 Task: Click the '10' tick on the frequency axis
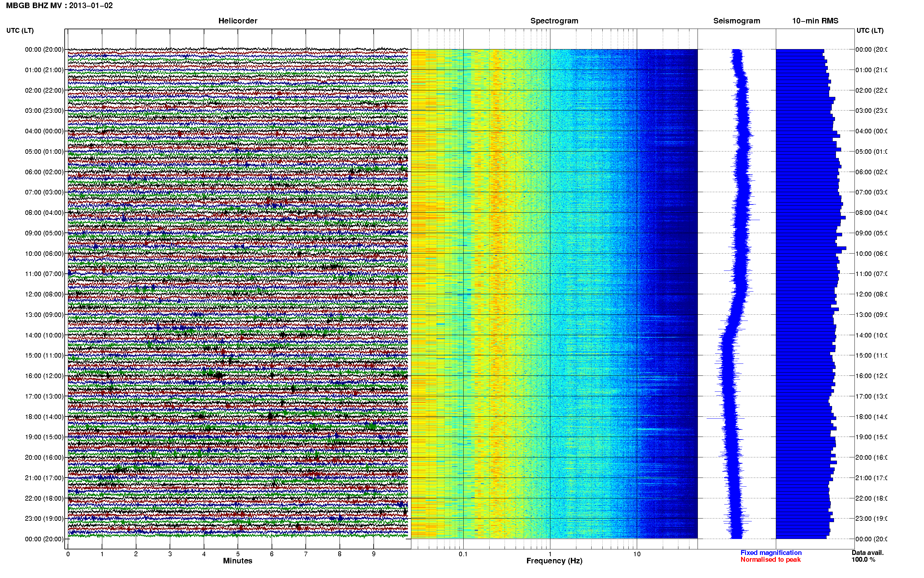click(x=637, y=554)
